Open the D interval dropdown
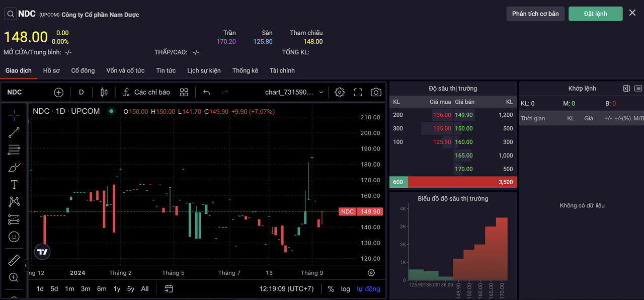The height and width of the screenshot is (300, 644). coord(82,92)
